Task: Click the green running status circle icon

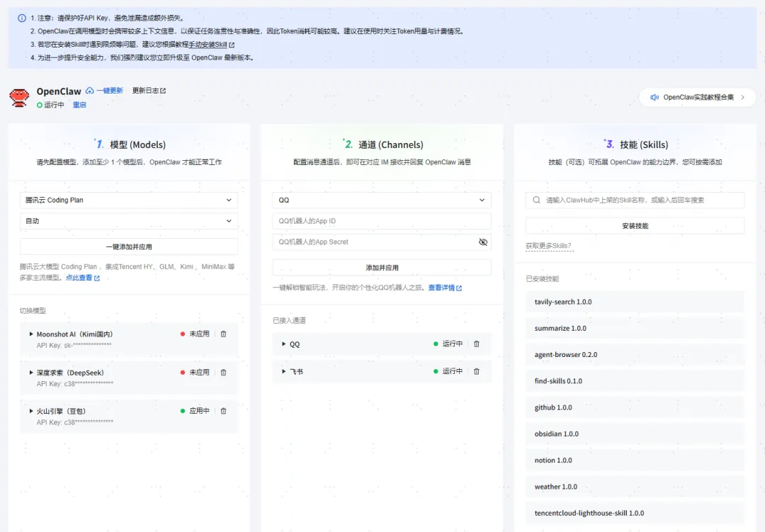Action: click(x=40, y=105)
